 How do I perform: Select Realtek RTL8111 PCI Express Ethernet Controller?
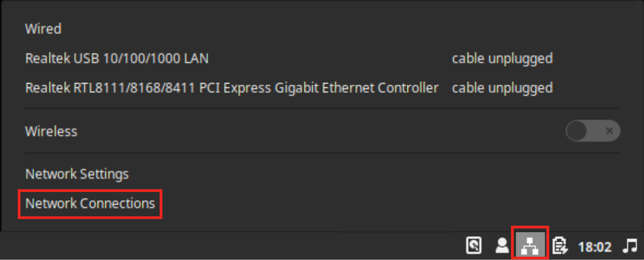point(232,87)
